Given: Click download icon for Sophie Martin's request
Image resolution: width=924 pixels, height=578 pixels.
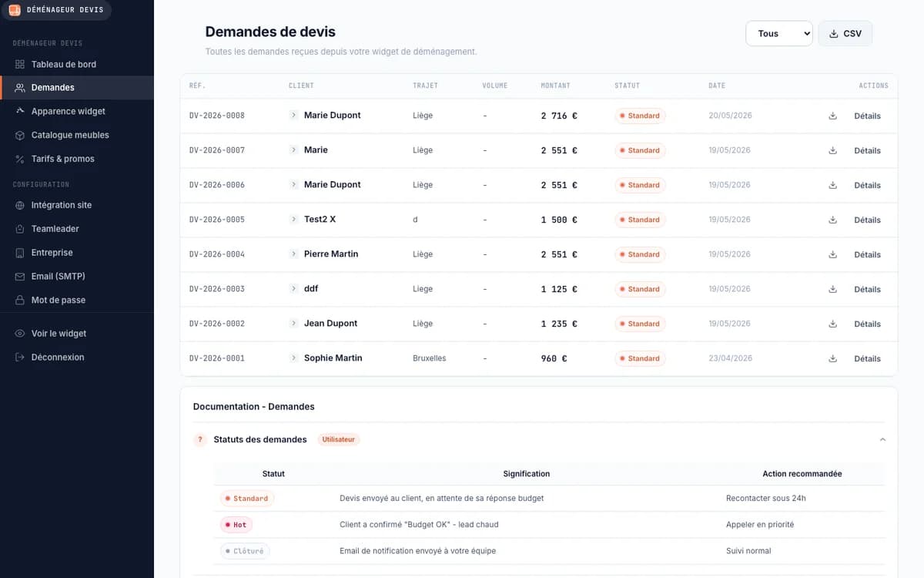Looking at the screenshot, I should pos(832,358).
